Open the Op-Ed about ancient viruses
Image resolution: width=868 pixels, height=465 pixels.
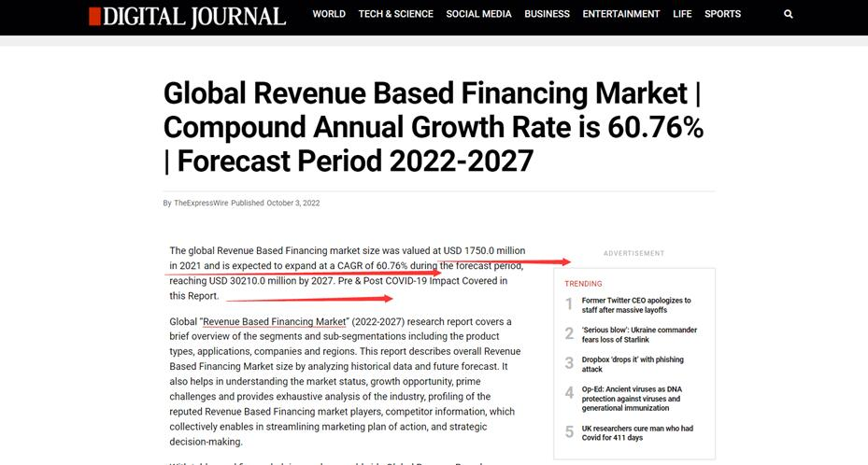pyautogui.click(x=632, y=398)
